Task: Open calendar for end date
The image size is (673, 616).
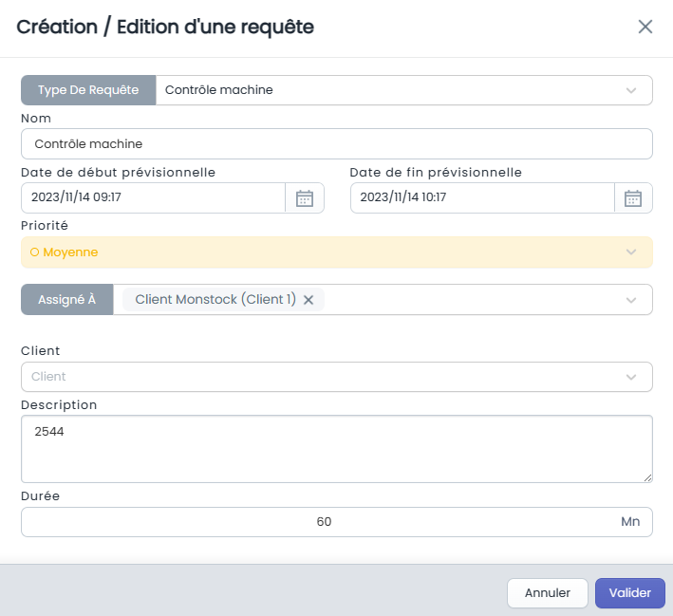Action: click(x=633, y=197)
